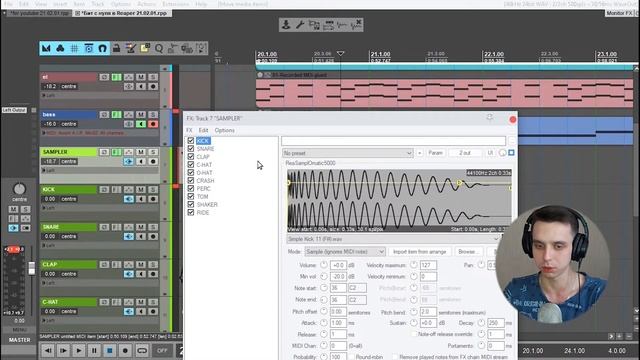This screenshot has height=360, width=640.
Task: Click the padlock locking toolbar icon
Action: click(x=116, y=49)
